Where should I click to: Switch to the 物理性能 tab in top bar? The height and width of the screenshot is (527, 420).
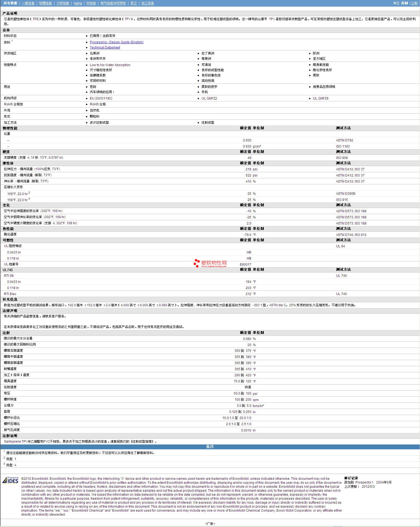45,3
